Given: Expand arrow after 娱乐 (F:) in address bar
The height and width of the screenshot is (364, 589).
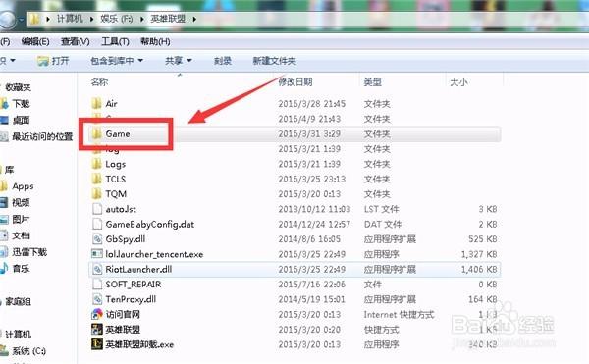Looking at the screenshot, I should coord(142,19).
